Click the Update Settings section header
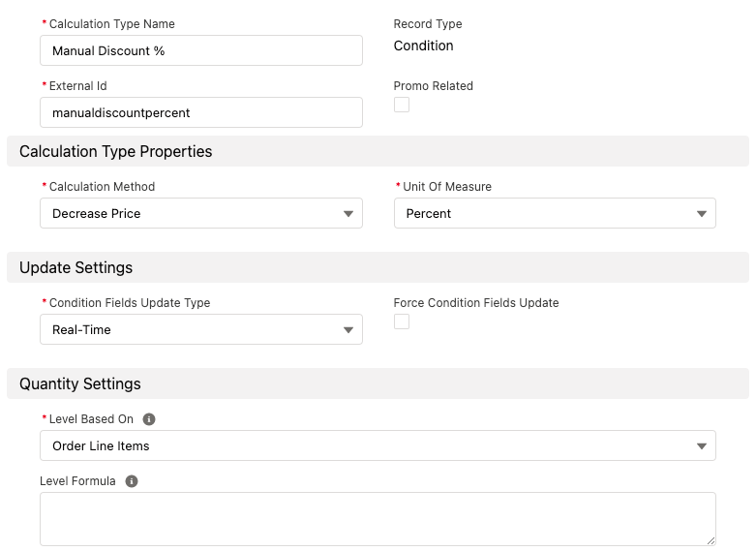Image resolution: width=756 pixels, height=551 pixels. point(76,267)
